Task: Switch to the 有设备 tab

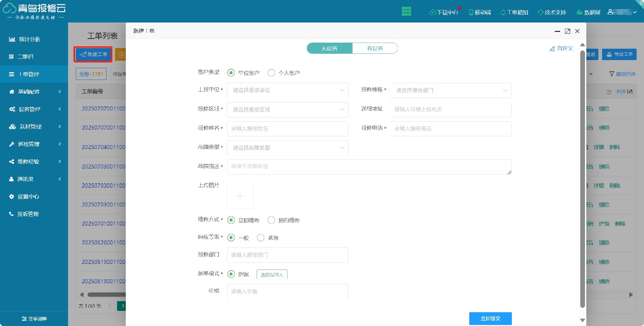Action: tap(375, 48)
